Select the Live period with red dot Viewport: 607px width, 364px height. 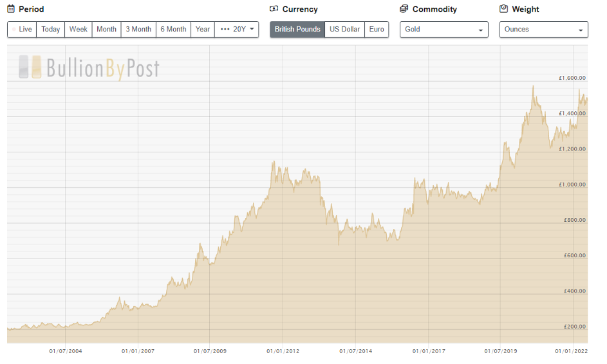22,30
